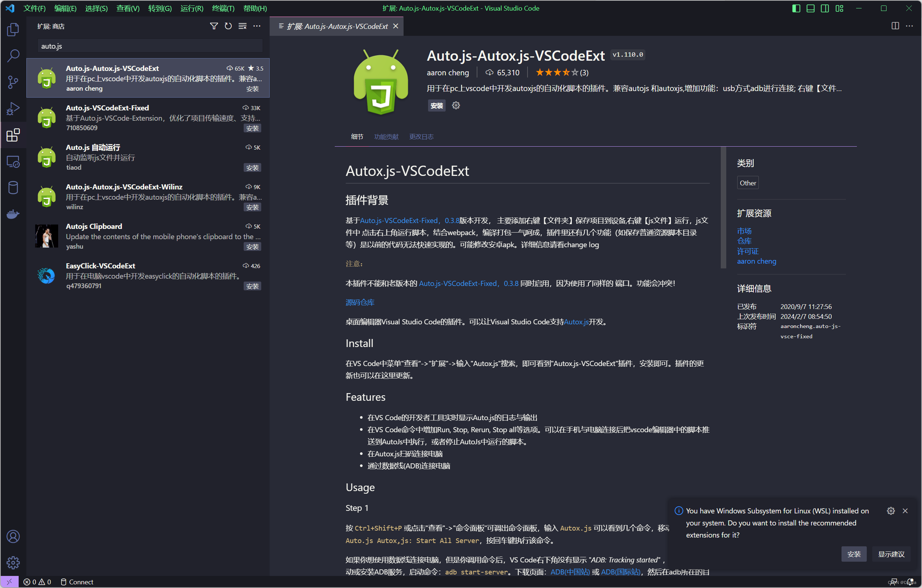The image size is (922, 588).
Task: Open the 源码仓库 link in readme
Action: pyautogui.click(x=360, y=302)
